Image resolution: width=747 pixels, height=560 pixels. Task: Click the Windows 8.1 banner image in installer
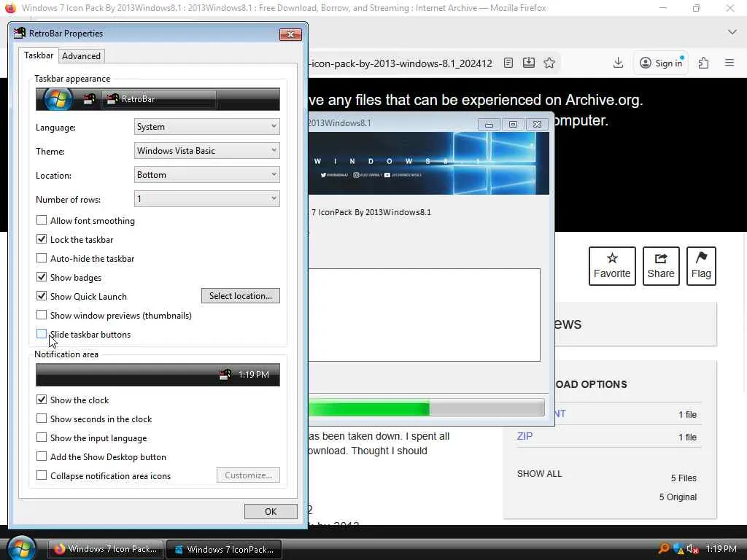click(x=429, y=163)
